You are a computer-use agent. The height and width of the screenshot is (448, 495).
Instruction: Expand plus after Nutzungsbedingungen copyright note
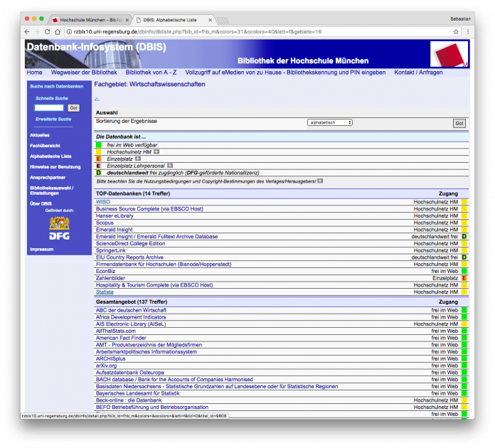pyautogui.click(x=321, y=181)
